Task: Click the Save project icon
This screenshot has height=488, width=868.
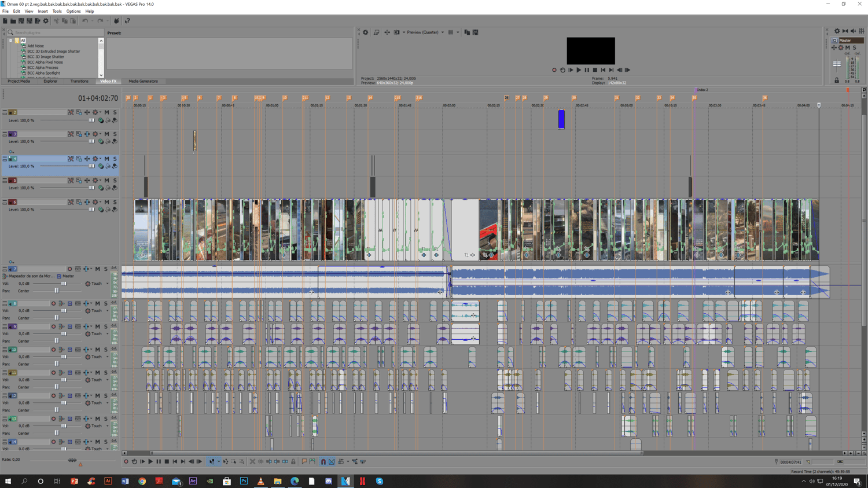Action: pyautogui.click(x=21, y=21)
